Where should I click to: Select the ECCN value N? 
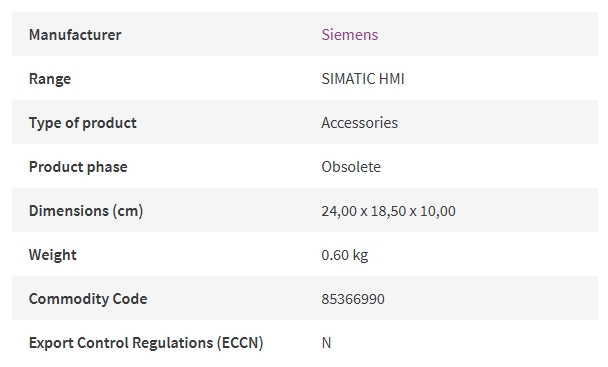coord(326,343)
